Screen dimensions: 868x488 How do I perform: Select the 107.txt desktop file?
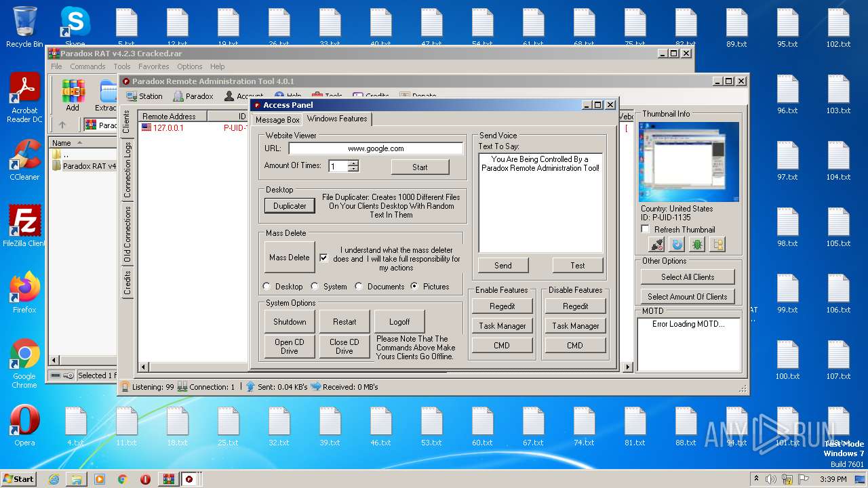[x=838, y=361]
